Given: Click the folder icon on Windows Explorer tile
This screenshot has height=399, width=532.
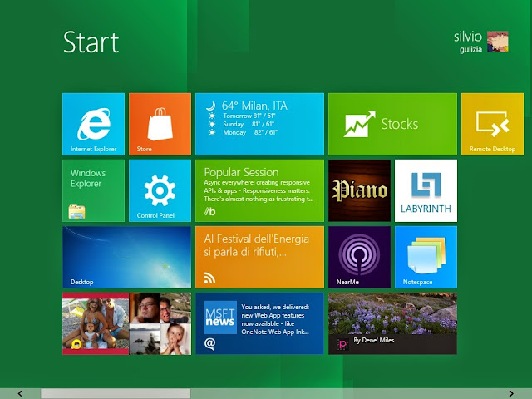Looking at the screenshot, I should (77, 212).
